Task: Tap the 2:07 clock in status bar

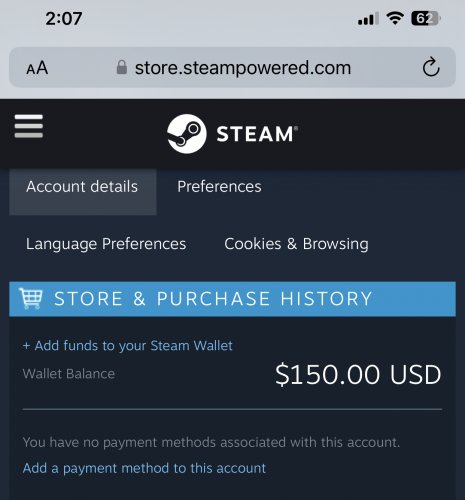Action: pos(64,18)
